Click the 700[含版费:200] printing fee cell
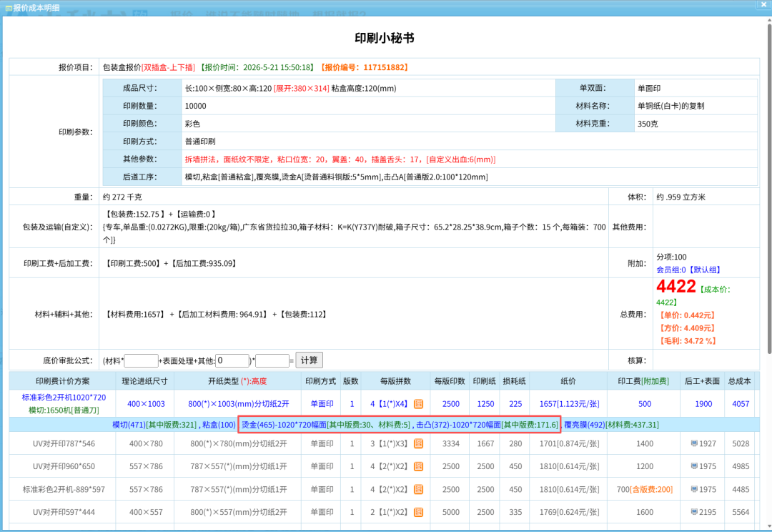 pos(645,490)
